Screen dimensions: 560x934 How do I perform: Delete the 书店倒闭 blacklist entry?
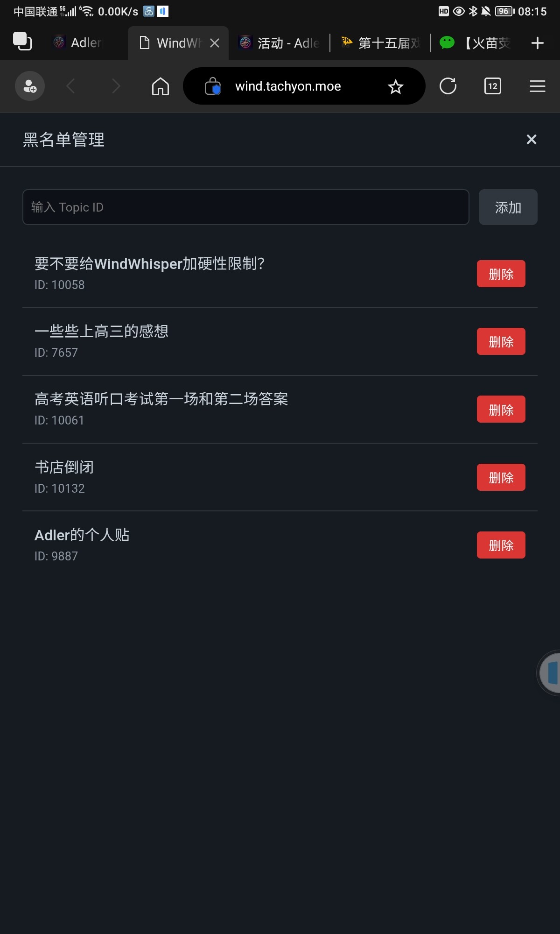[501, 477]
